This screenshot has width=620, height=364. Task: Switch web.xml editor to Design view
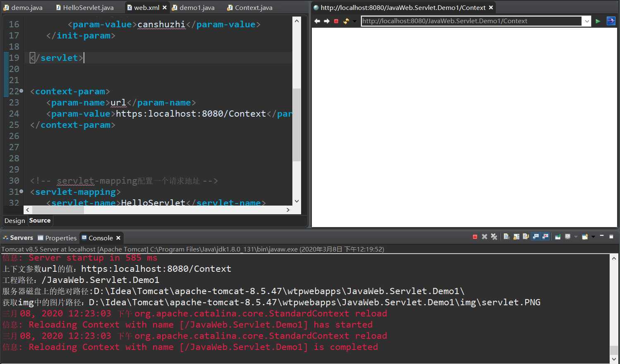[15, 220]
